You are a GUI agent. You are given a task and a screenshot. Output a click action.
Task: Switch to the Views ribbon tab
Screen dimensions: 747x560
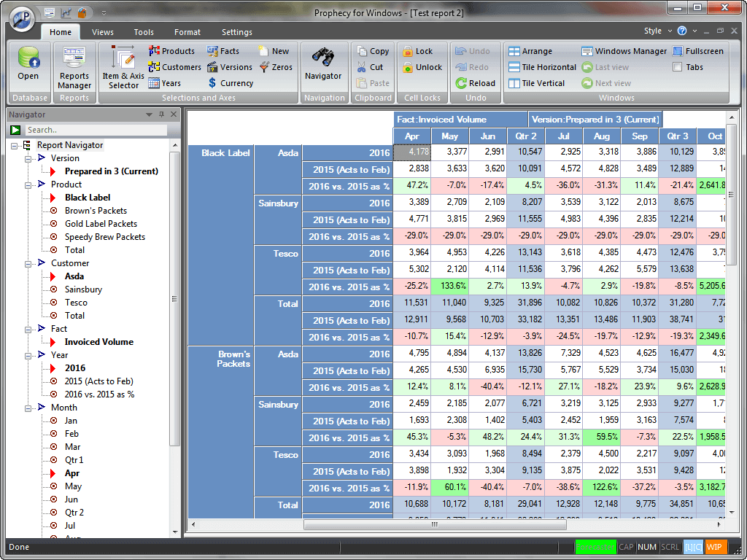(102, 32)
